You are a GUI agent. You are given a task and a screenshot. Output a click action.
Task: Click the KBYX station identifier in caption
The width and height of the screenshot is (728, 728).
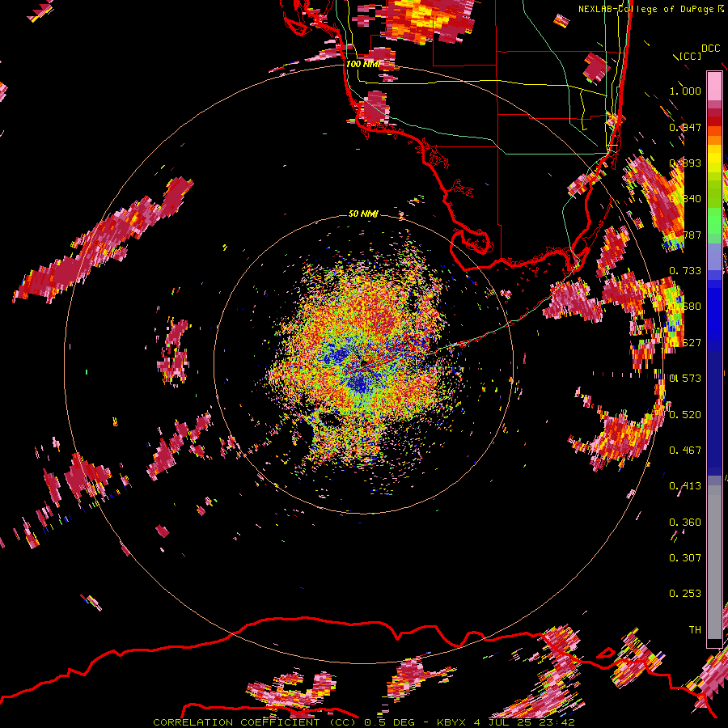click(x=452, y=722)
